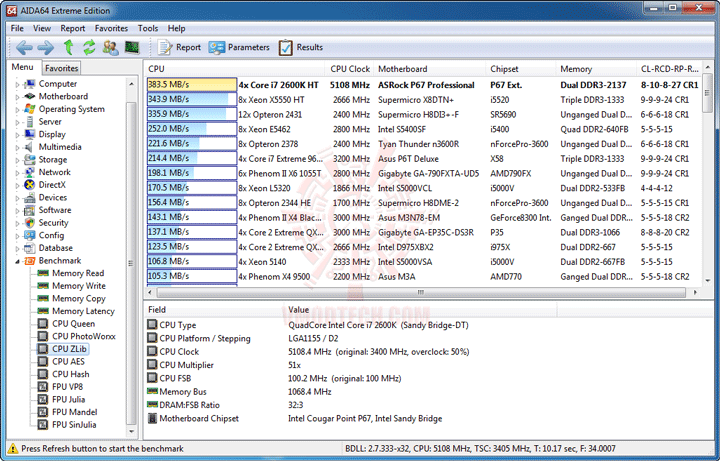Viewport: 720px width, 461px height.
Task: Select the 12x Opteron 2431 row
Action: [422, 114]
